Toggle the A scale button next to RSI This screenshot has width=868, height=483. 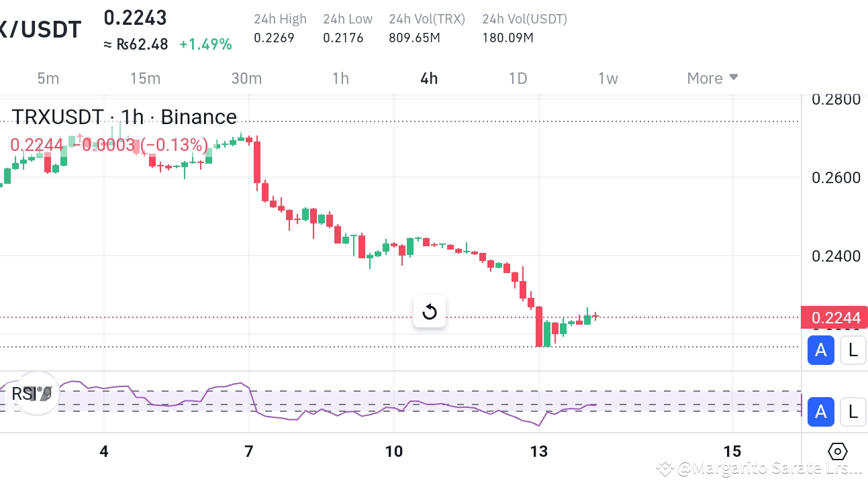(820, 412)
